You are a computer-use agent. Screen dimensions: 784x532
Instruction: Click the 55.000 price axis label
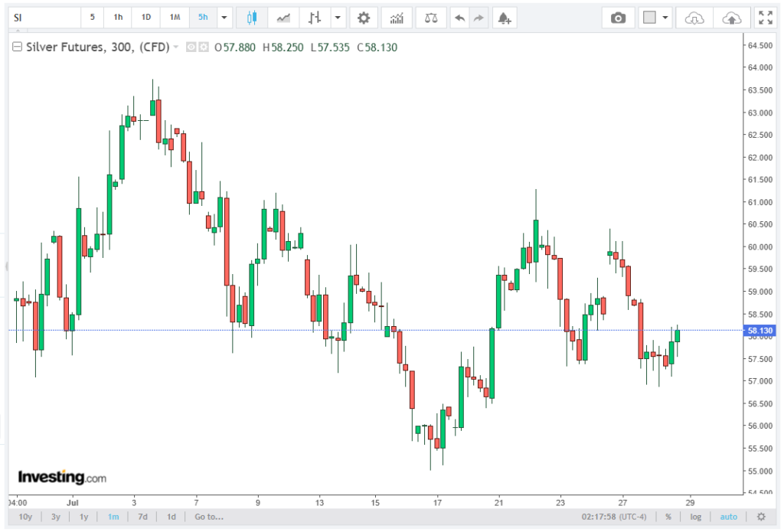(760, 471)
